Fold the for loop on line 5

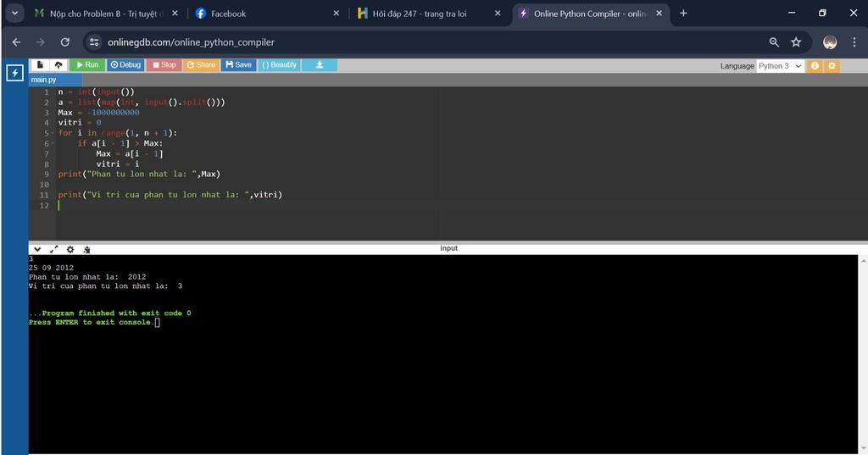[x=53, y=133]
